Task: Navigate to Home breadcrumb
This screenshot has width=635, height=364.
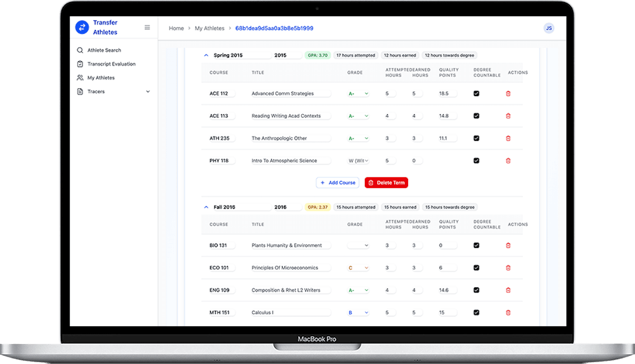Action: [177, 28]
